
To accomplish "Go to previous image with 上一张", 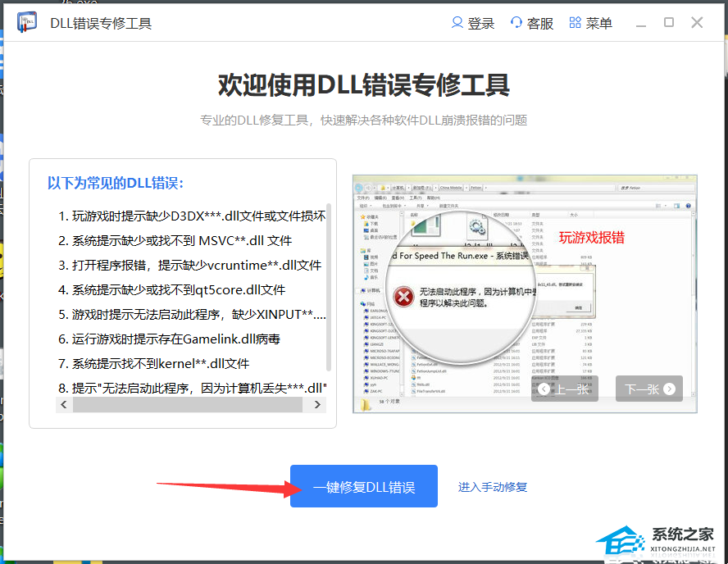I will (x=566, y=389).
